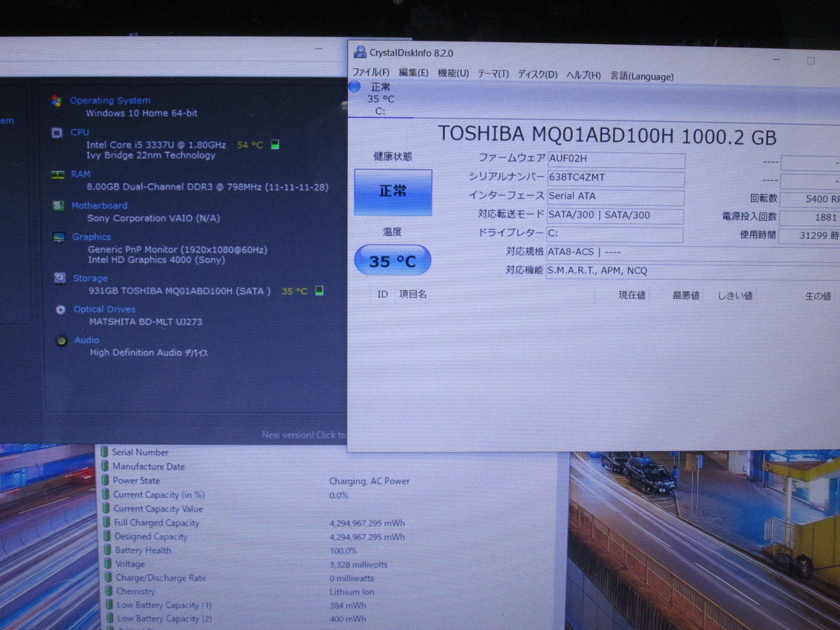Click the CPU temperature green indicator

(275, 144)
